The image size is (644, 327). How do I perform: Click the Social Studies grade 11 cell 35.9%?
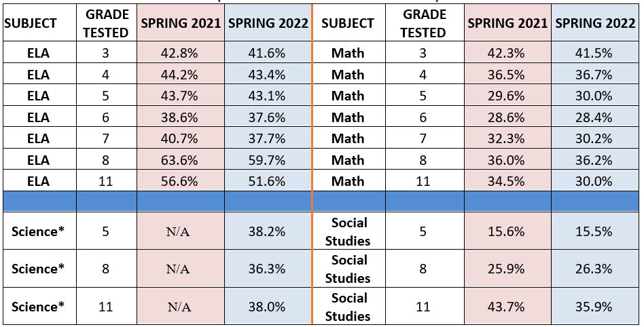pyautogui.click(x=594, y=307)
